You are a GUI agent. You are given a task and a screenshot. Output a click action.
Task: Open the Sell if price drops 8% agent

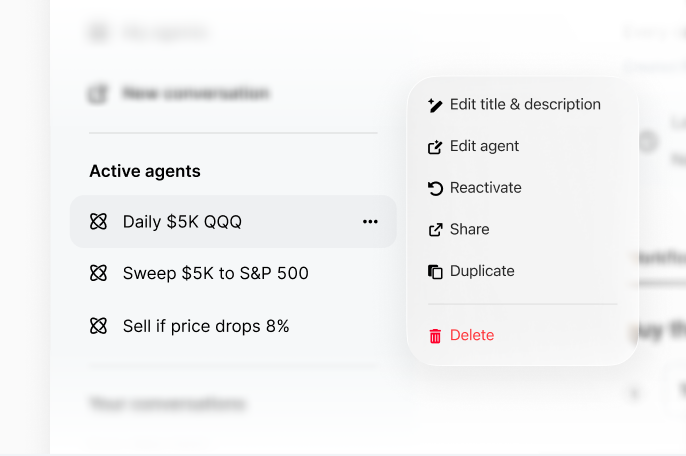coord(205,326)
